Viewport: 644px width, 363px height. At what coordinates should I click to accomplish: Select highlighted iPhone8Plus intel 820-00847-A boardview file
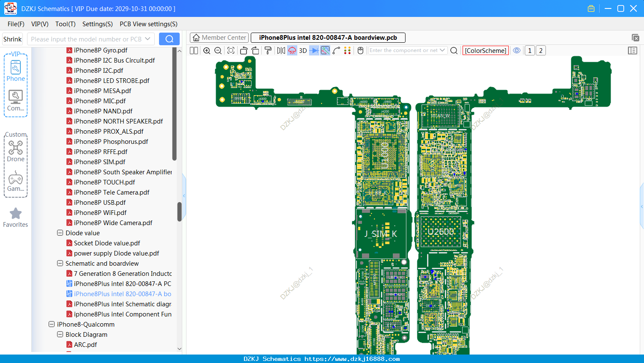pyautogui.click(x=123, y=294)
